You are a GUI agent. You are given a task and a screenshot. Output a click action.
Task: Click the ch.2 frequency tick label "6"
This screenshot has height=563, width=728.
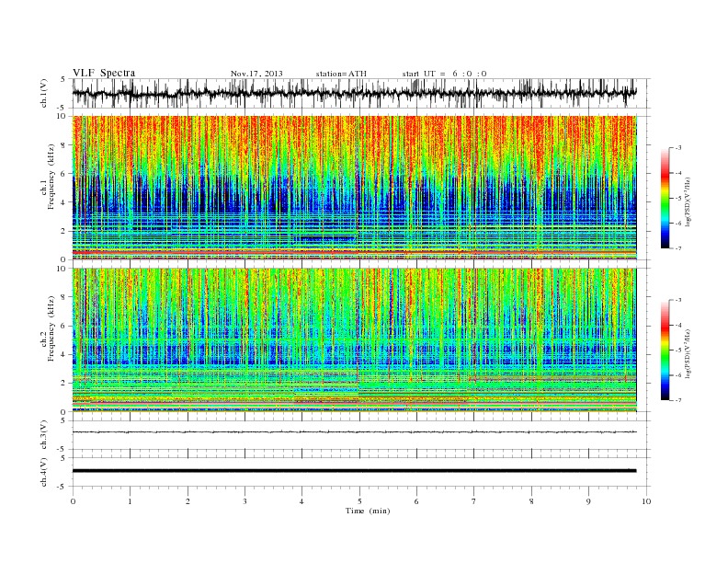click(63, 326)
